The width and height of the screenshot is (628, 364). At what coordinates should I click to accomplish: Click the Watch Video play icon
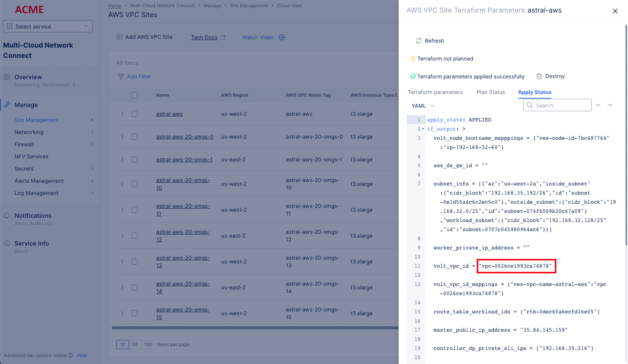point(282,37)
